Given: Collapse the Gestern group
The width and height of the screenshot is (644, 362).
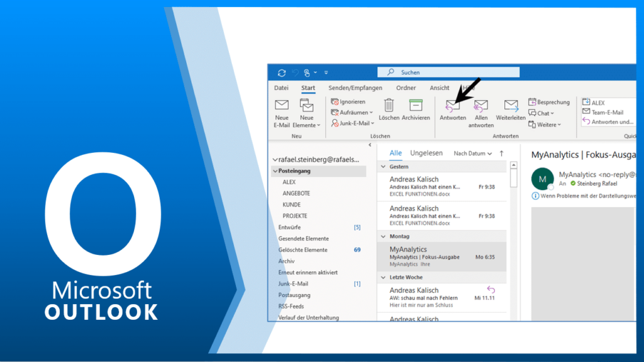Looking at the screenshot, I should pyautogui.click(x=383, y=167).
